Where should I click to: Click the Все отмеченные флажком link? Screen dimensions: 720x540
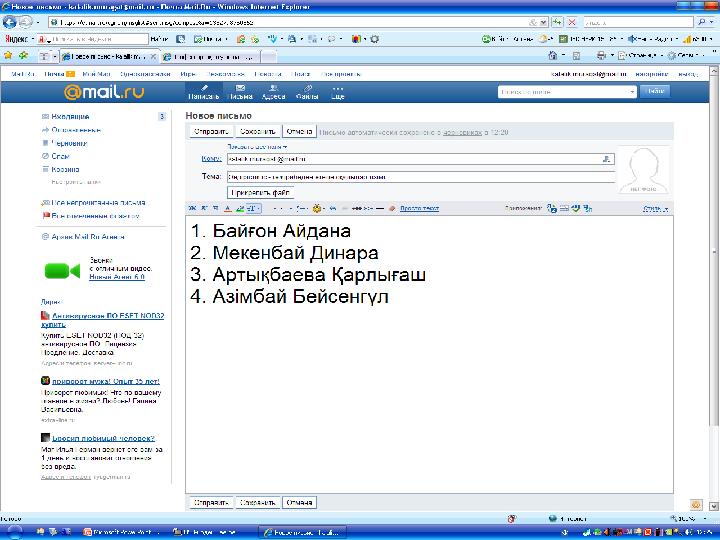click(96, 216)
